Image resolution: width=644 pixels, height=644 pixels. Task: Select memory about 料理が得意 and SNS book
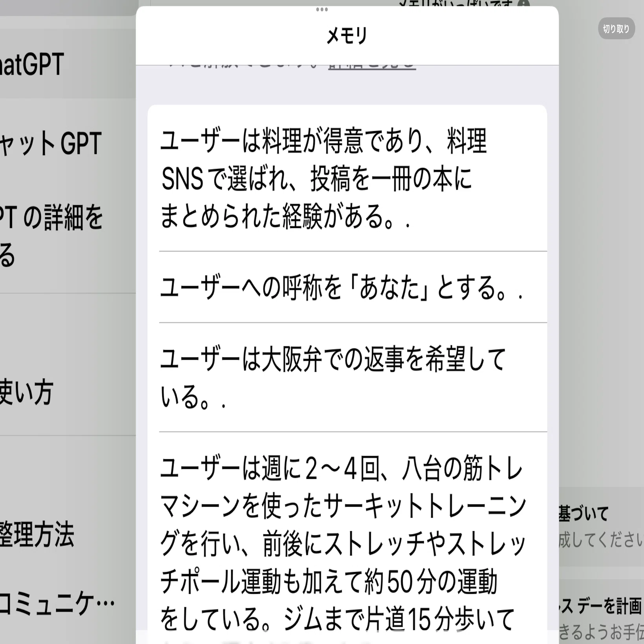point(347,178)
